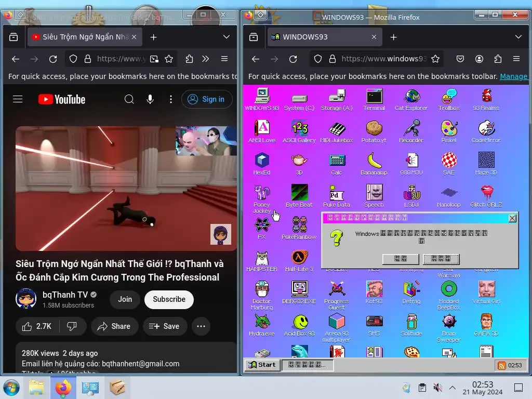Launch Acid Box 93 smiley icon
The width and height of the screenshot is (532, 399).
299,325
